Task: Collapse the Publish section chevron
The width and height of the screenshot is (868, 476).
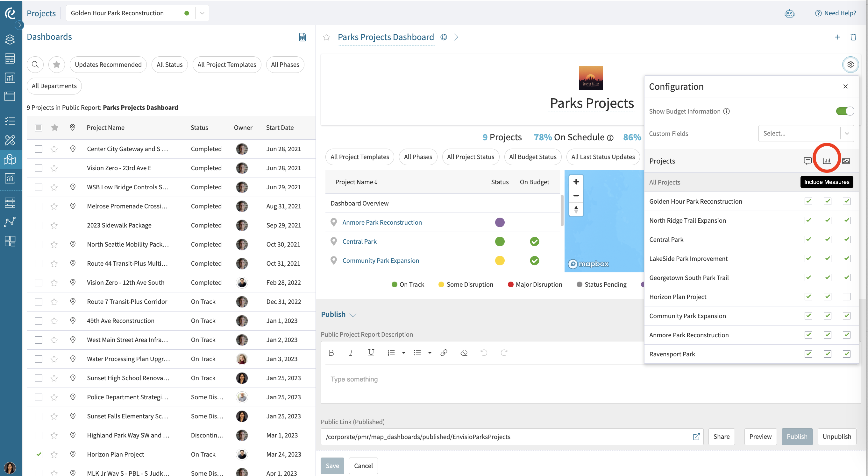Action: (x=352, y=315)
